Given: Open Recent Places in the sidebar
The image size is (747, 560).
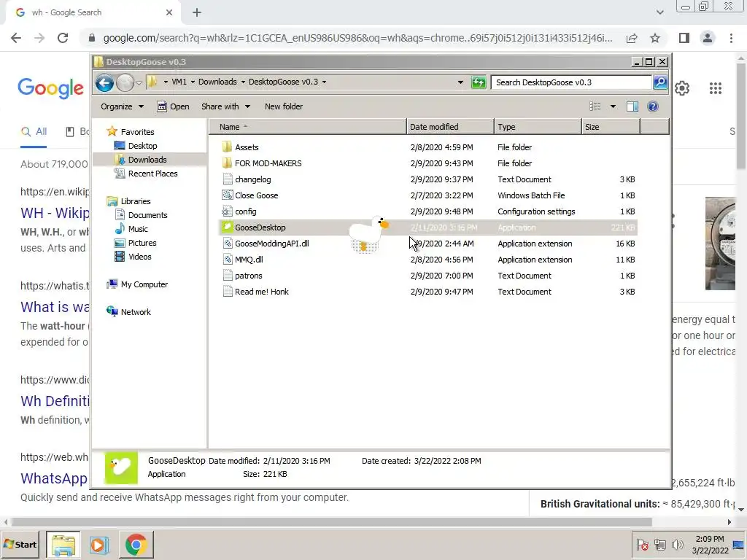Looking at the screenshot, I should click(152, 174).
